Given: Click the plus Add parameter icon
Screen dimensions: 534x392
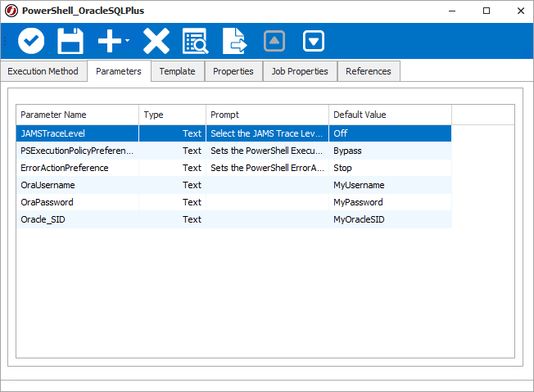Looking at the screenshot, I should pyautogui.click(x=110, y=41).
